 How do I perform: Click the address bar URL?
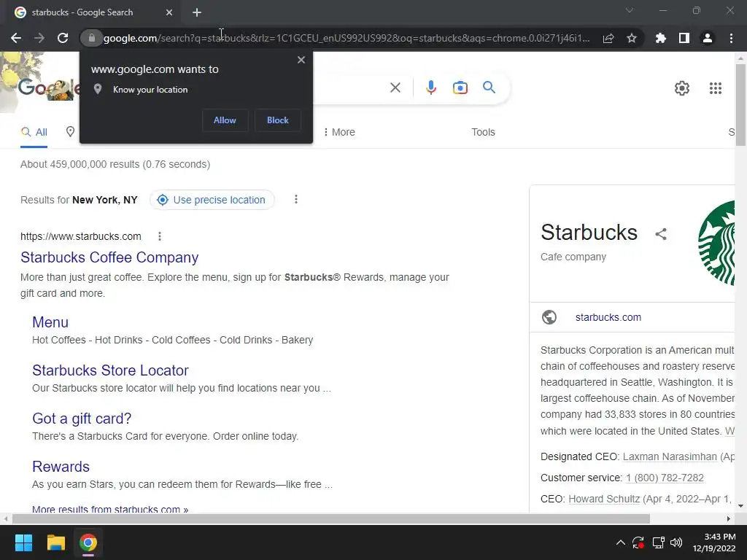click(x=347, y=38)
